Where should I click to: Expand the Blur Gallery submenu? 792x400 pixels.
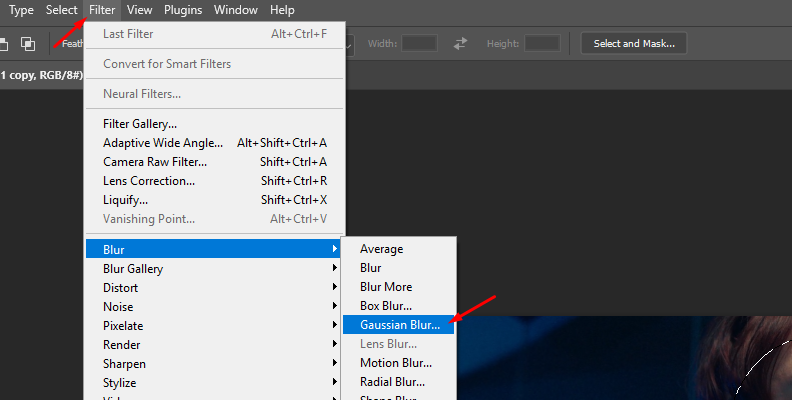click(x=133, y=269)
